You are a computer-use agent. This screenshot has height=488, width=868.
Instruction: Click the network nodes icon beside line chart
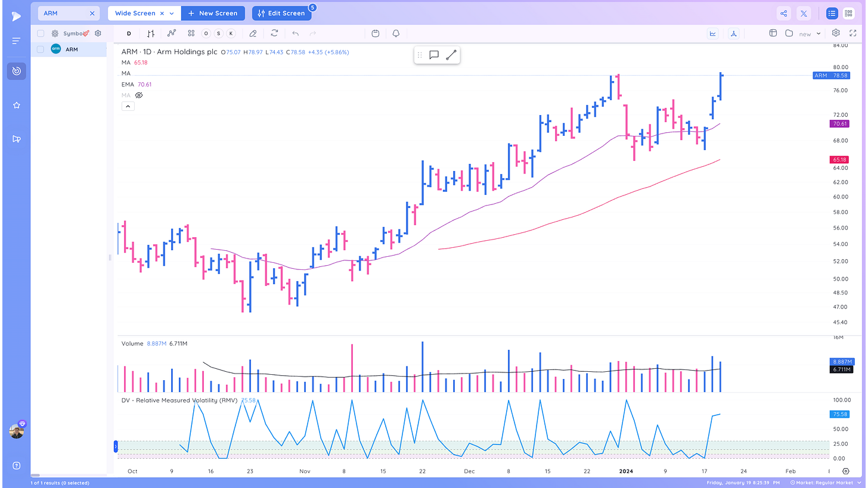733,33
